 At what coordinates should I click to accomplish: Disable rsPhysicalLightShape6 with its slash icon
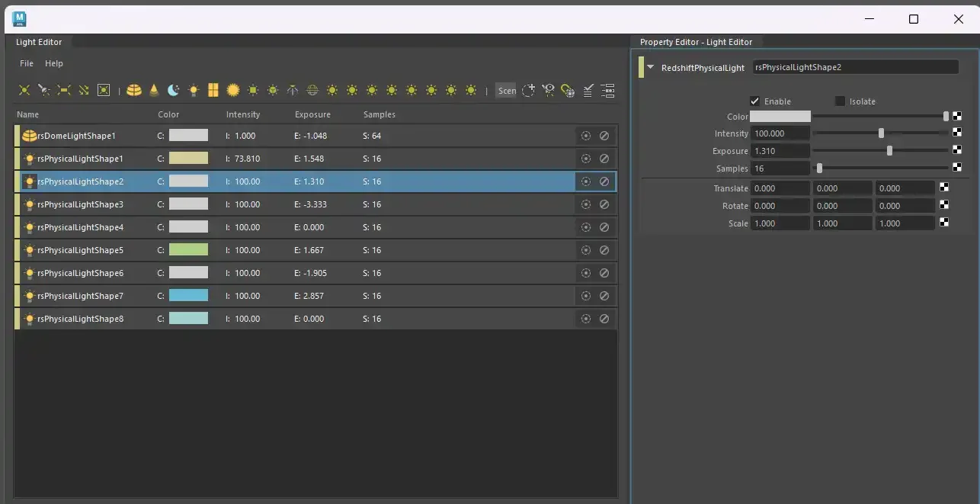(x=604, y=273)
